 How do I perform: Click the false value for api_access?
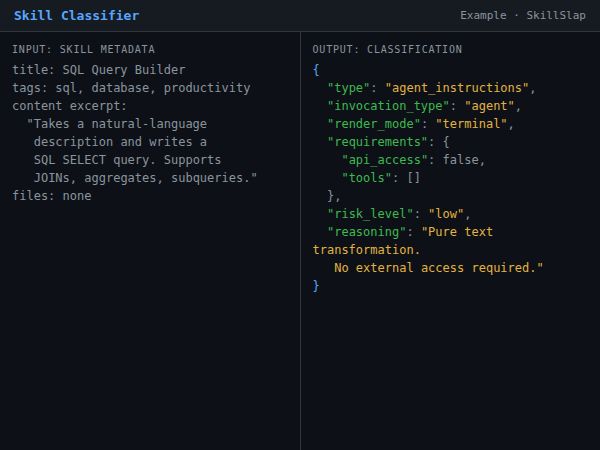point(467,160)
